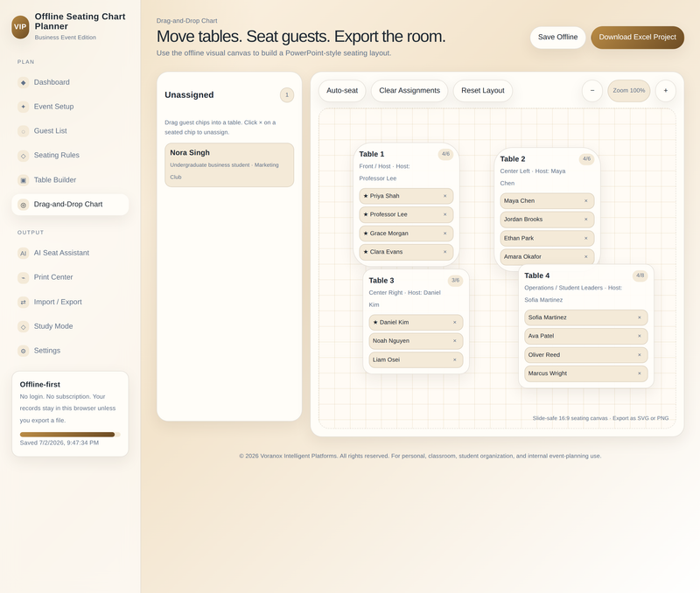This screenshot has width=700, height=593.
Task: Open the Guest List section
Action: tap(70, 131)
